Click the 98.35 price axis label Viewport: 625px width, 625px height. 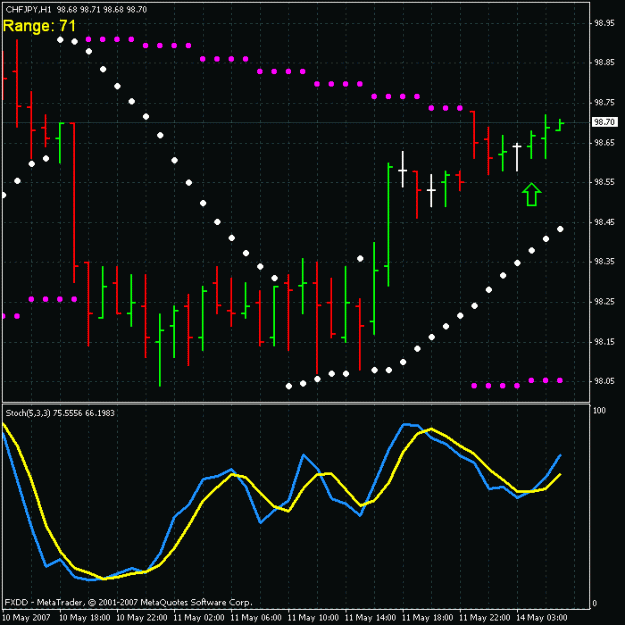click(604, 262)
